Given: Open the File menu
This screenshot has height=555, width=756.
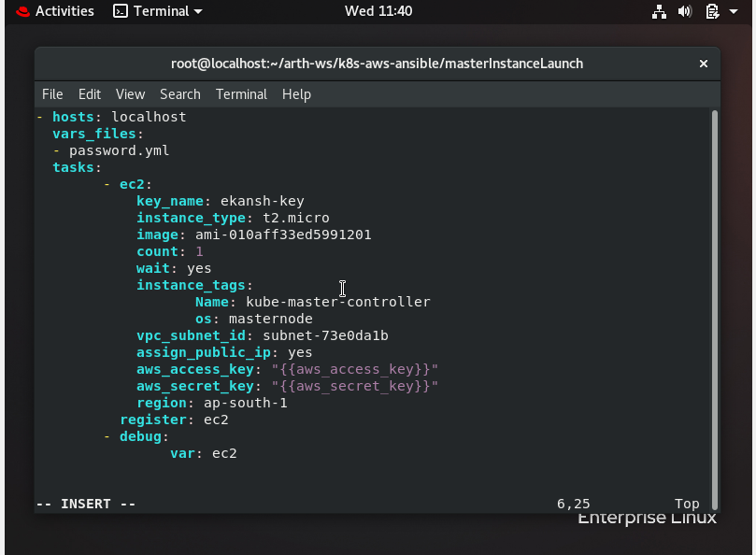Looking at the screenshot, I should [52, 93].
